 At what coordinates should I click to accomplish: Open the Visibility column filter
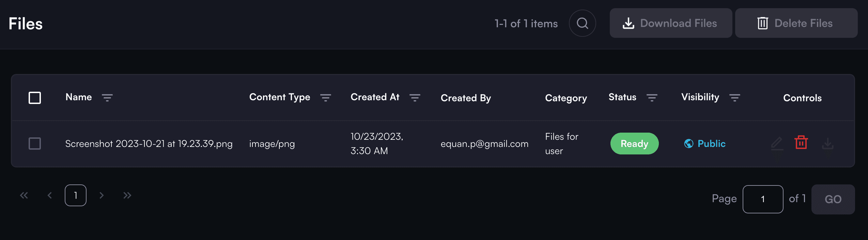[735, 98]
